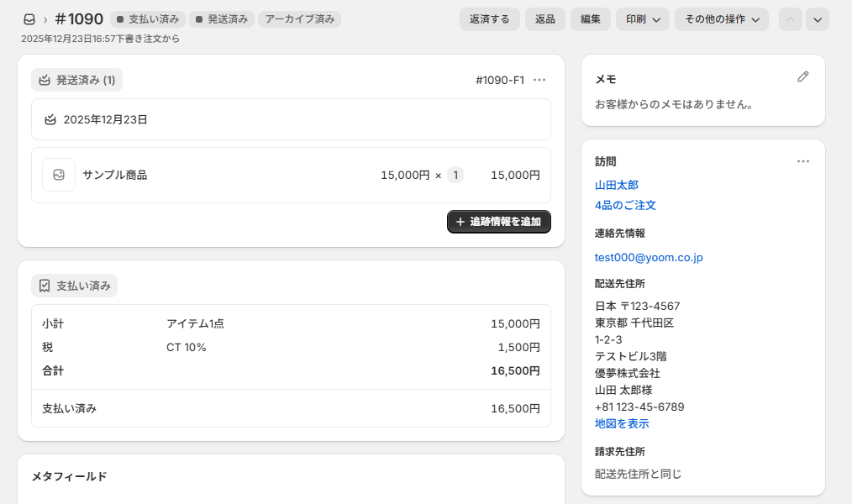Click the CT 10% tax label
Viewport: 852px width, 504px height.
point(187,348)
